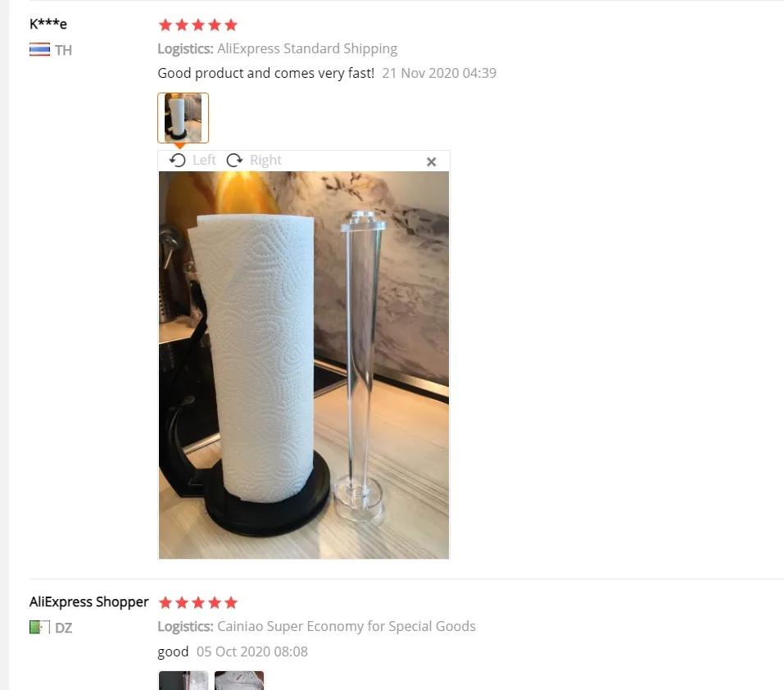Click the 'Good product and comes very fast!' text
This screenshot has width=784, height=690.
(x=266, y=73)
